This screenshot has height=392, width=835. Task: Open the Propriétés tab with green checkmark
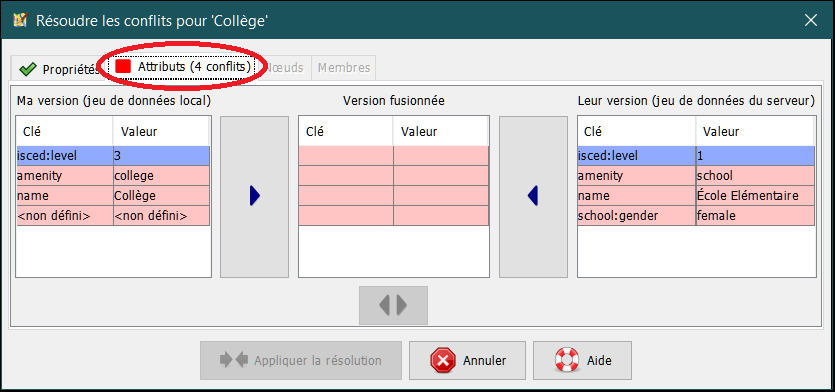(58, 69)
